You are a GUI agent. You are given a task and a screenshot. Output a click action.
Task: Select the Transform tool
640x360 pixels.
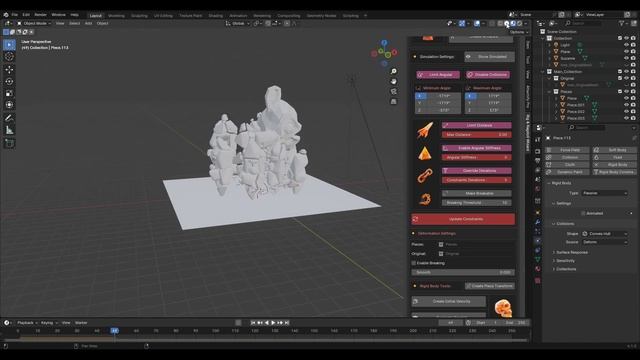coord(9,105)
